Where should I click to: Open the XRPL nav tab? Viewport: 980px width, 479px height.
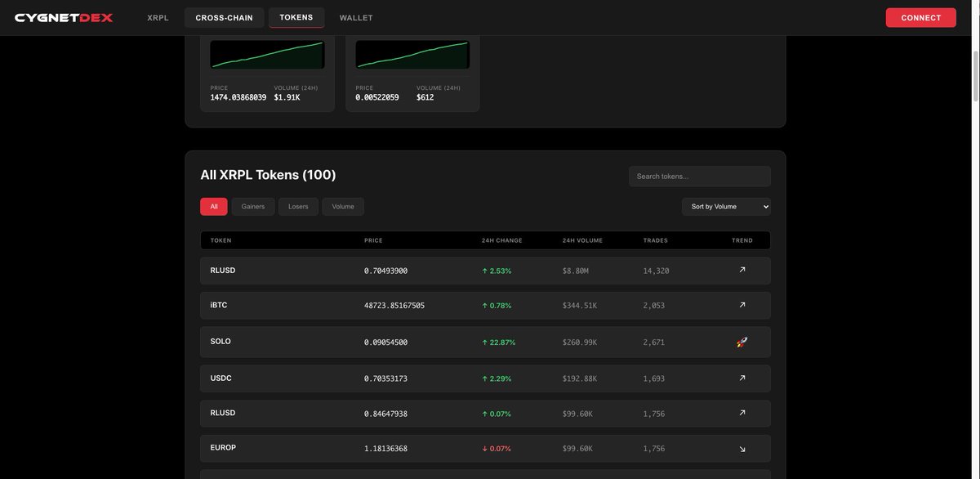tap(158, 18)
